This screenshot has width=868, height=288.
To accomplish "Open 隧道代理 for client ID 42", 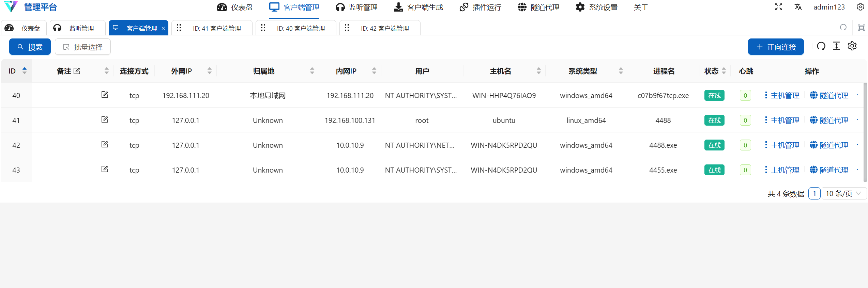I will coord(829,145).
